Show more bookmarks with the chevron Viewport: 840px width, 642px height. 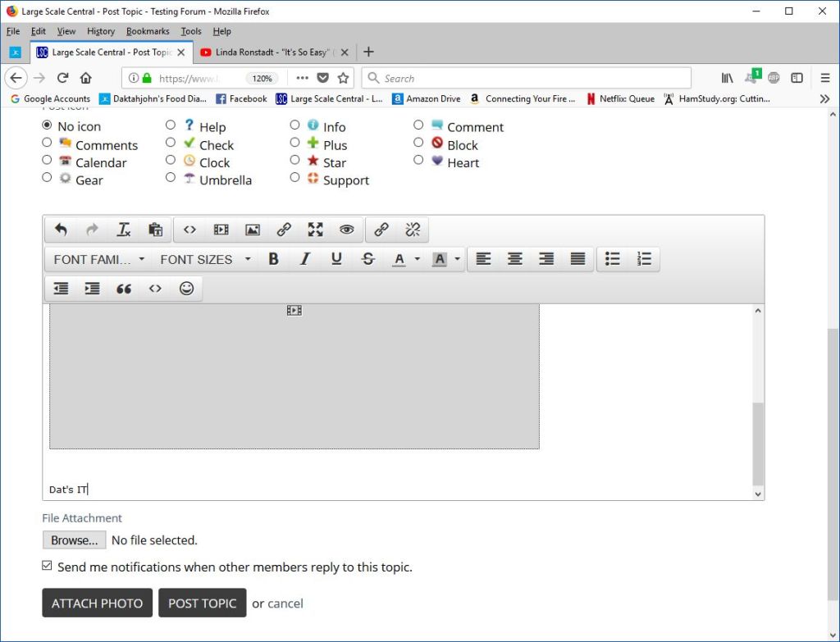pyautogui.click(x=824, y=98)
